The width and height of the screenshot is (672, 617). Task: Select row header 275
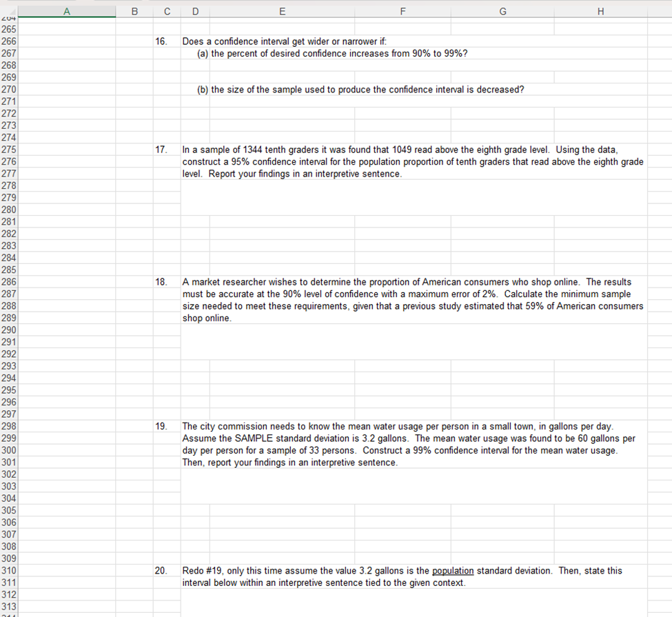pos(10,149)
